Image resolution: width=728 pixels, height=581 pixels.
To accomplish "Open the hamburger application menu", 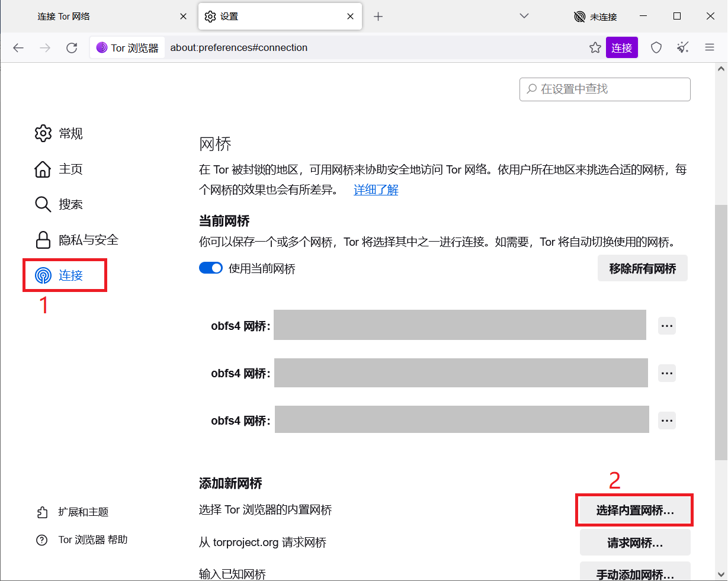I will click(x=710, y=48).
